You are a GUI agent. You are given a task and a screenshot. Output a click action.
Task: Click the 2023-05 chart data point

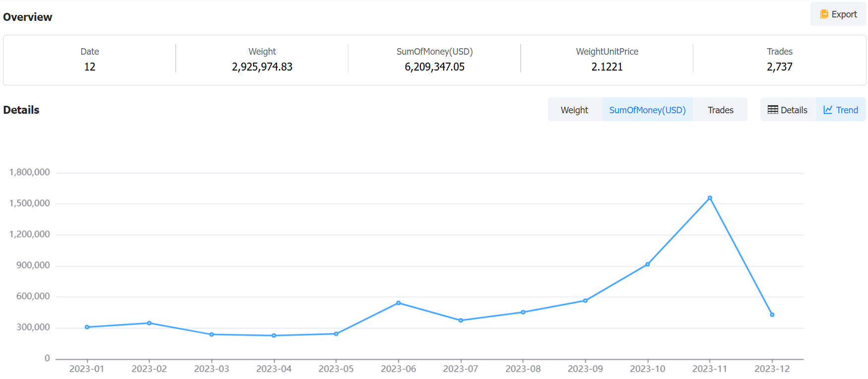[x=336, y=334]
